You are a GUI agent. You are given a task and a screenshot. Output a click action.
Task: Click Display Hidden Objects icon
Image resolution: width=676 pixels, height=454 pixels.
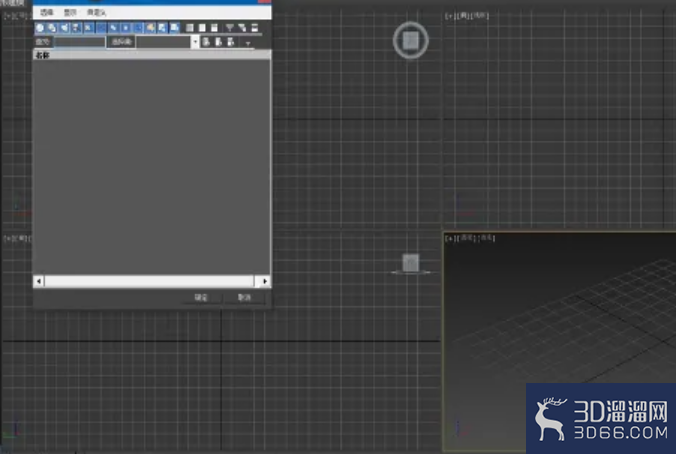coord(175,28)
